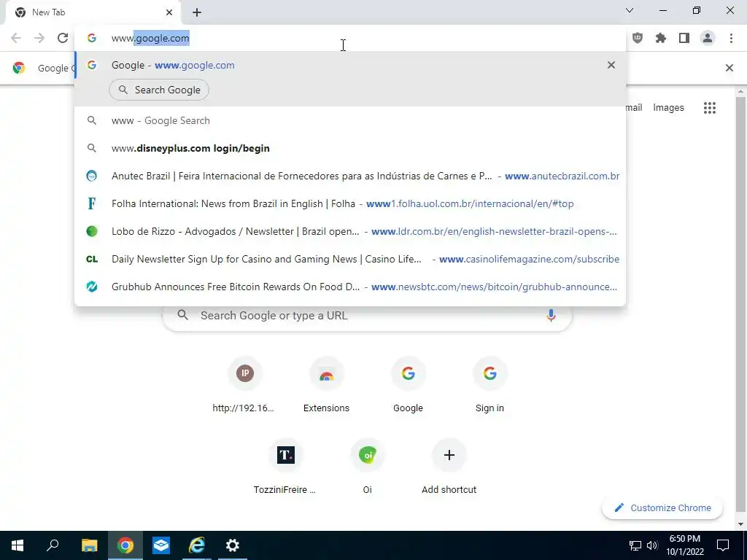Click the Chrome taskbar icon
Screen dimensions: 747x560
click(x=125, y=545)
